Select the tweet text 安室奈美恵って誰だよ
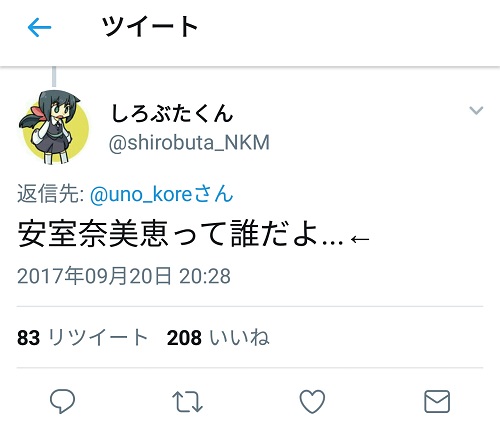This screenshot has width=500, height=422. [167, 233]
